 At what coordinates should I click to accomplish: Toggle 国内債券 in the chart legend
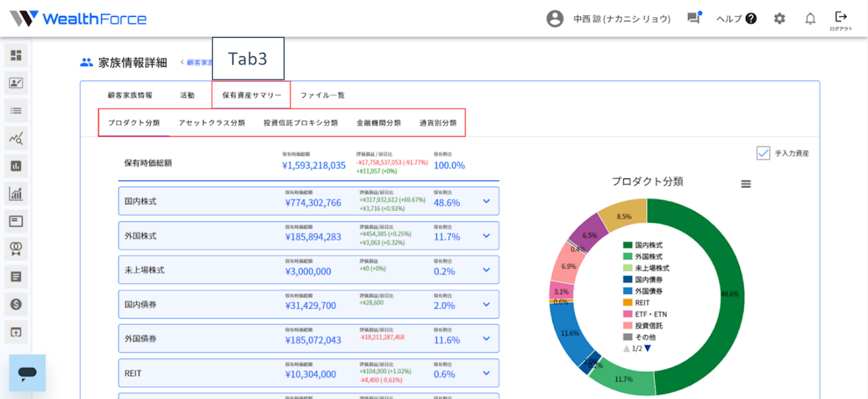point(643,280)
